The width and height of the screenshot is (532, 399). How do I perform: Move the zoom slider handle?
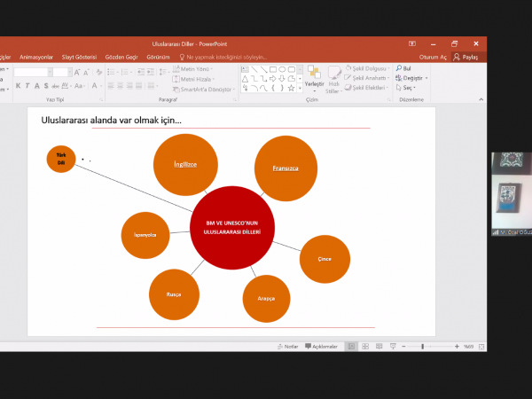tap(422, 347)
